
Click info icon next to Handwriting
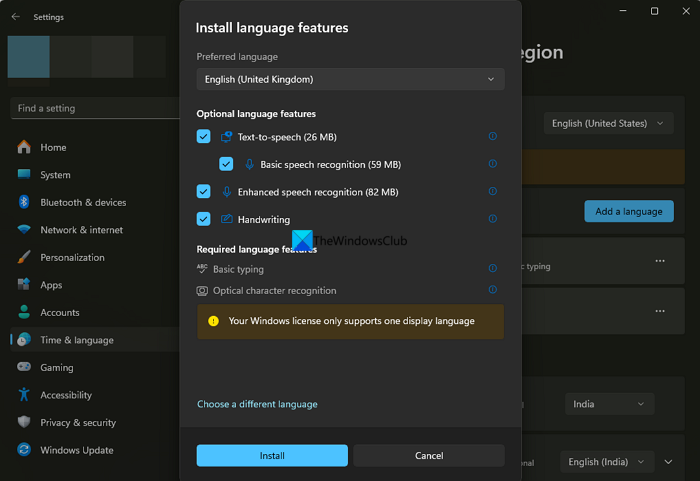(x=492, y=219)
